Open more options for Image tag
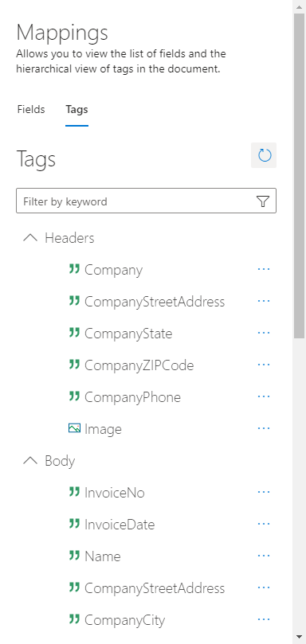The height and width of the screenshot is (644, 306). [x=264, y=428]
